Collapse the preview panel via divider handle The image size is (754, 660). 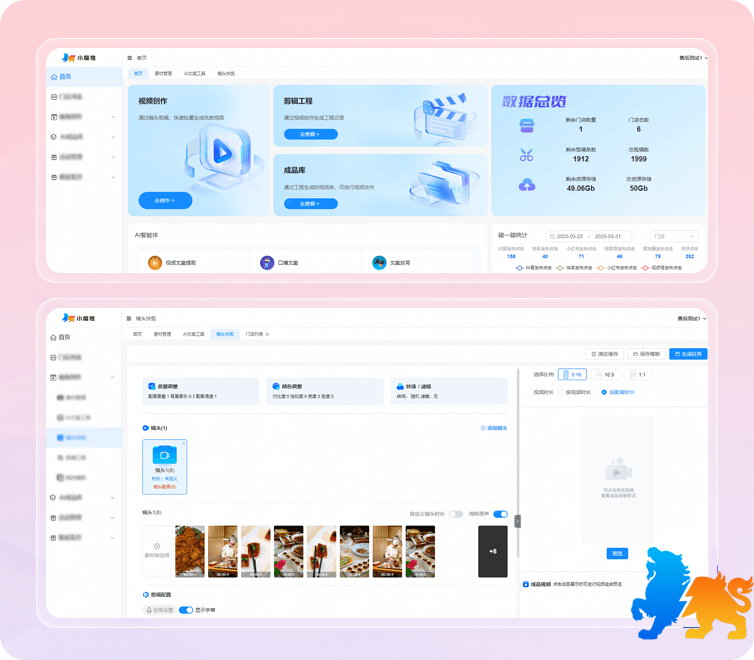pyautogui.click(x=518, y=521)
